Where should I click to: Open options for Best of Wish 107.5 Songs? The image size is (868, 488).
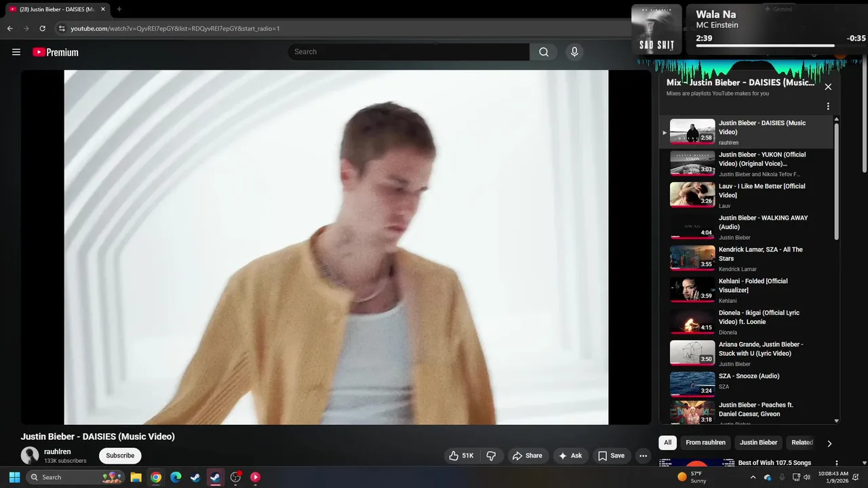point(836,464)
